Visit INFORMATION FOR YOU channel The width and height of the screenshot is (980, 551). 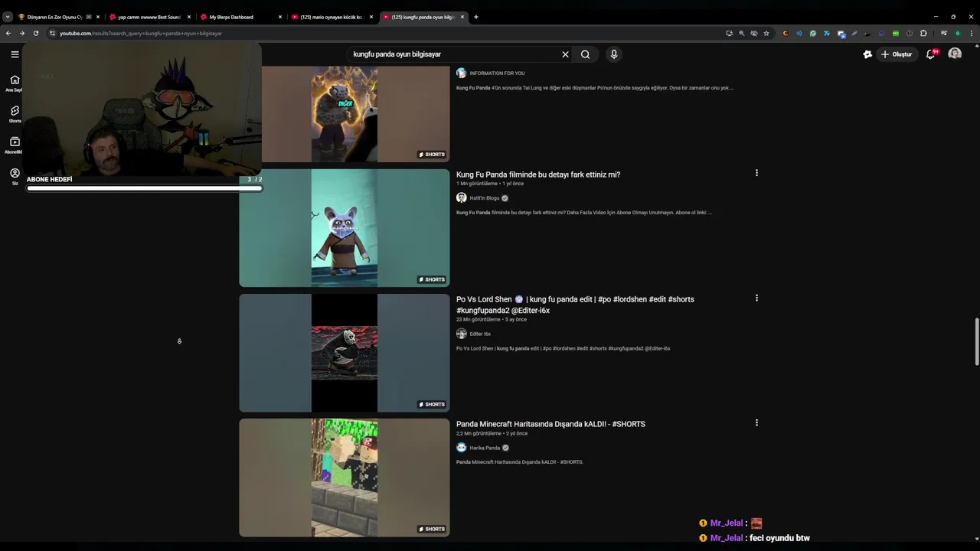click(491, 73)
